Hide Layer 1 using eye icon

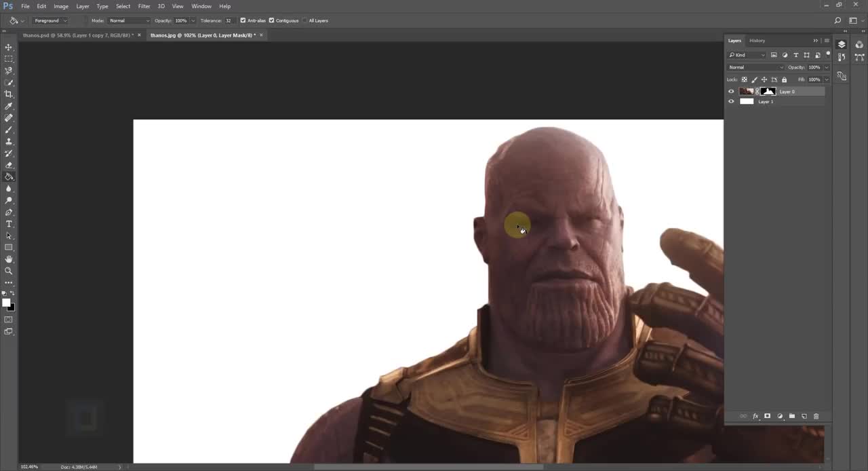click(x=731, y=102)
